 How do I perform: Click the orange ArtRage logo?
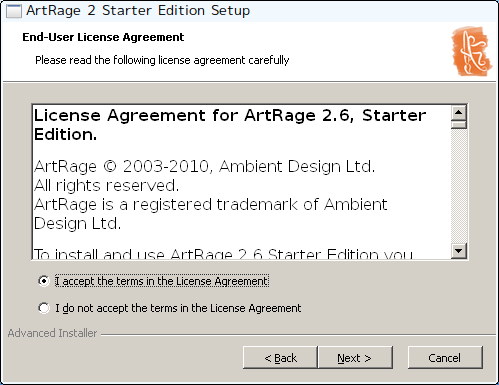pos(471,51)
